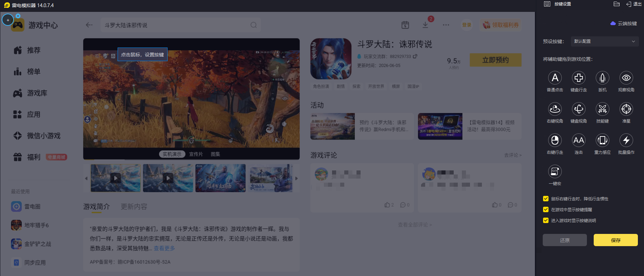Viewport: 644px width, 276px height.
Task: Open the 预设按键 默认配置 dropdown
Action: click(x=605, y=41)
